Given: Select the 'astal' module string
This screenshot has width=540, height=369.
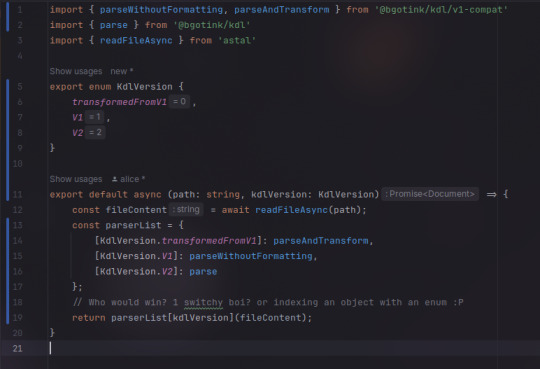Looking at the screenshot, I should (237, 41).
